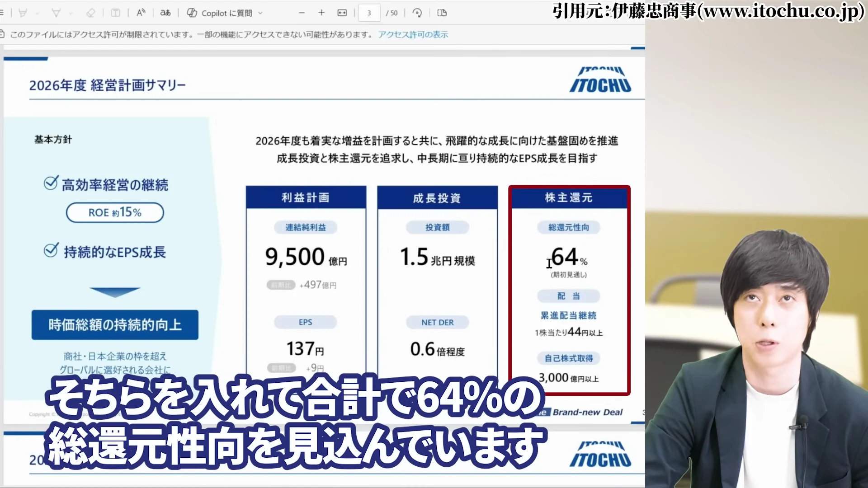
Task: Zoom out with the minus icon
Action: 302,13
